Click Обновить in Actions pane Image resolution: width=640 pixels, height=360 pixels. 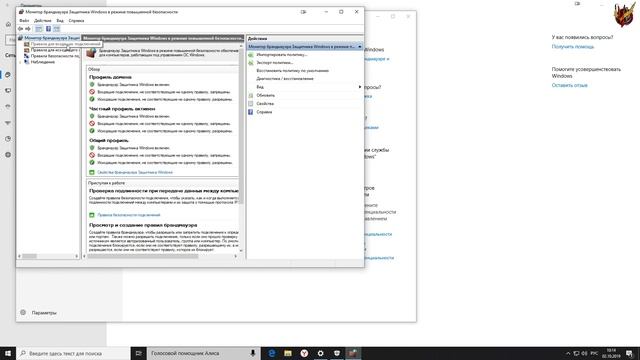[265, 96]
